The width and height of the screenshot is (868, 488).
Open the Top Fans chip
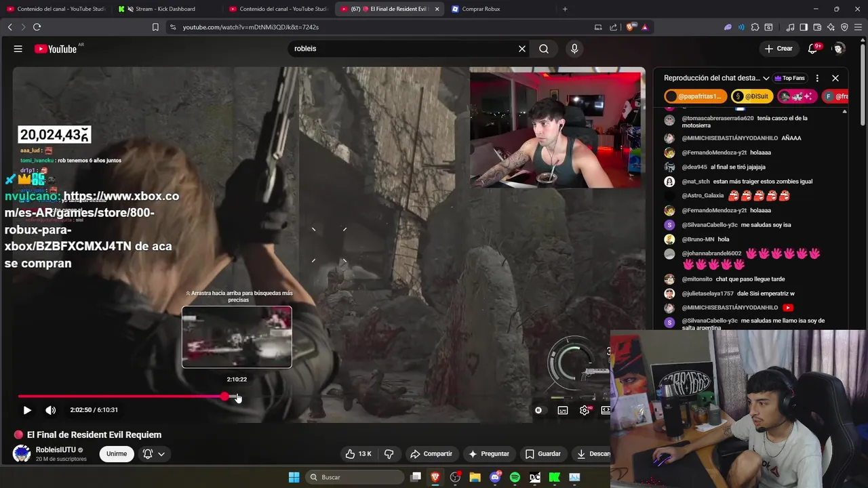click(x=789, y=78)
